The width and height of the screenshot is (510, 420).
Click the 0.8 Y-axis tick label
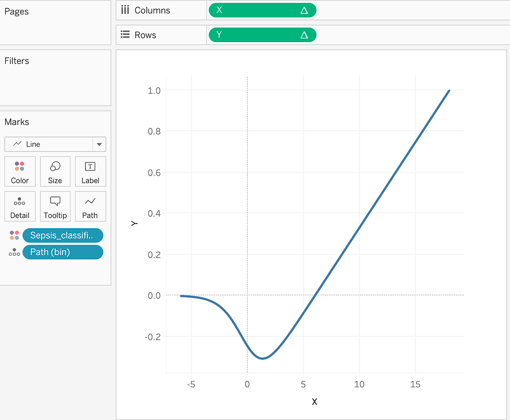point(154,132)
